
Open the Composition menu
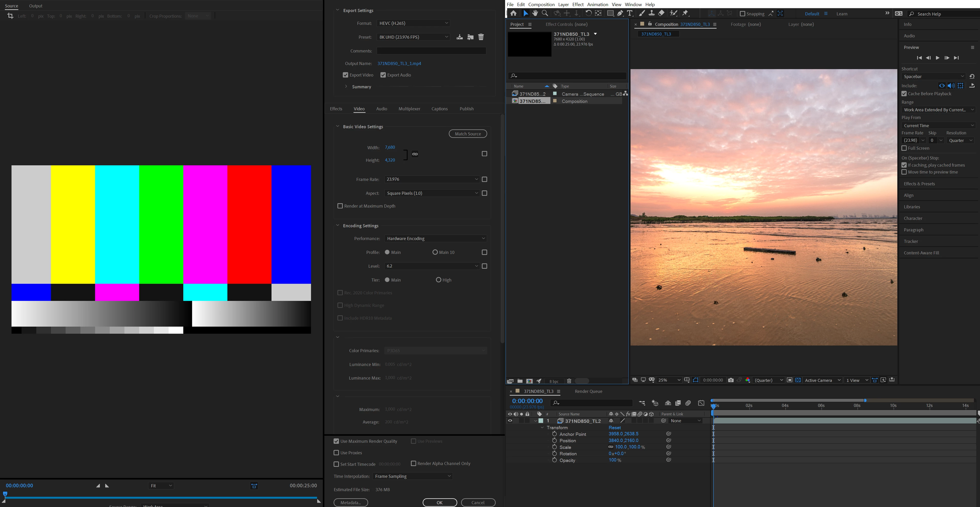pos(541,4)
